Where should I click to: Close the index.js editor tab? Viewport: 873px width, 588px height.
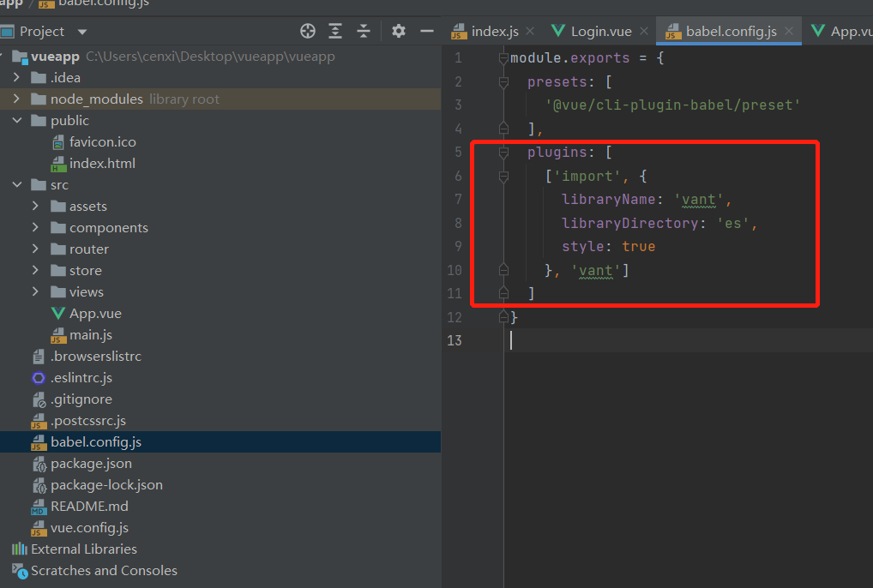pyautogui.click(x=530, y=32)
